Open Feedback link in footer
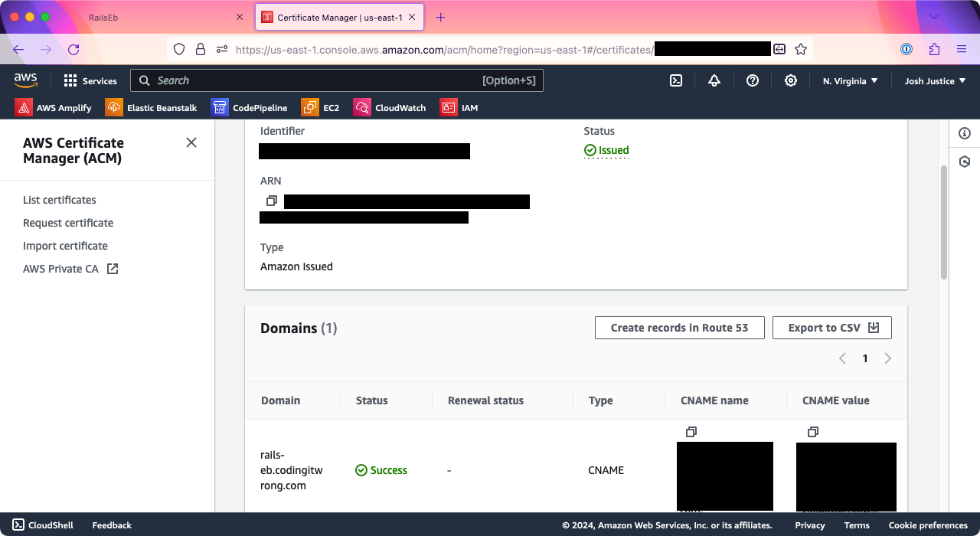 [x=112, y=525]
